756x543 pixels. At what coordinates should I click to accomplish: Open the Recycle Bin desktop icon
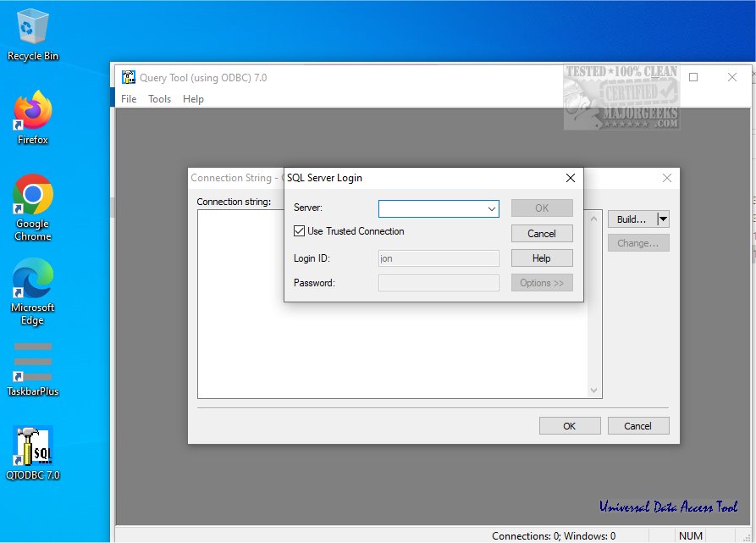(x=33, y=35)
